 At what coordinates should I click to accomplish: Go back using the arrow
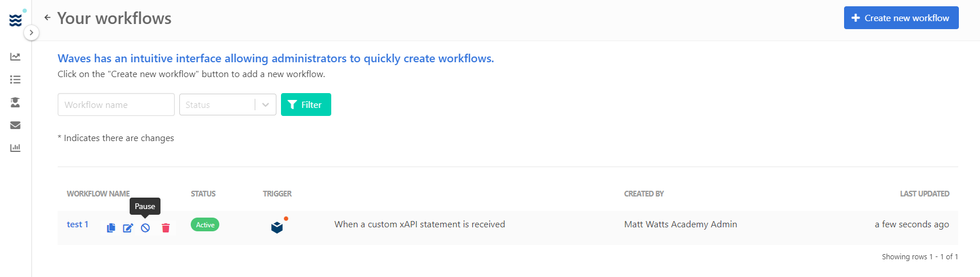(x=47, y=18)
